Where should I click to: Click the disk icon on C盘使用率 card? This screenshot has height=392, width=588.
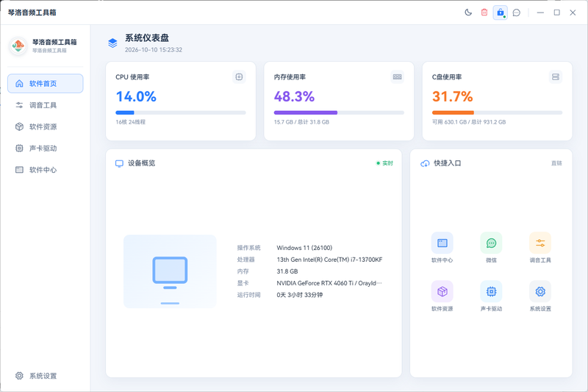point(556,77)
